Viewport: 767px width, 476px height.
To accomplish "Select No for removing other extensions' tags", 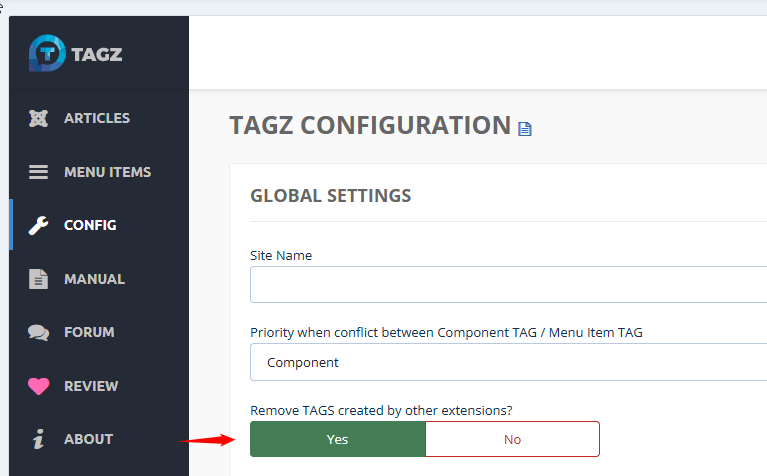I will 512,439.
